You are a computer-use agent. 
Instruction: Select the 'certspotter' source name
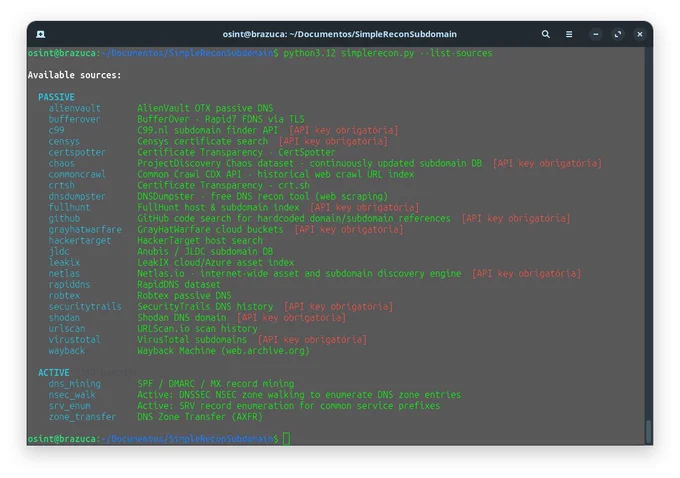pos(77,152)
